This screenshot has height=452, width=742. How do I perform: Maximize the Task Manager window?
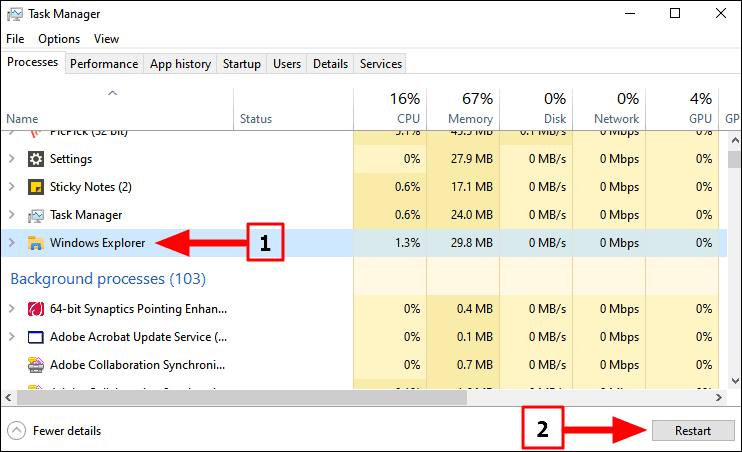point(675,13)
